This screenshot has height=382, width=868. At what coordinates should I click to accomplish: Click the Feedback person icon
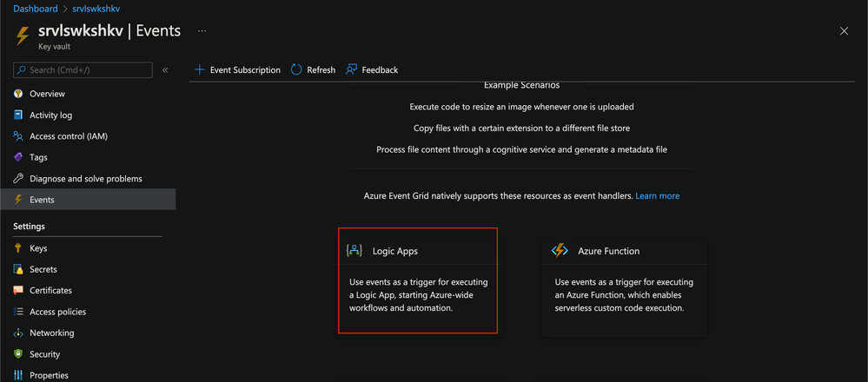point(351,69)
